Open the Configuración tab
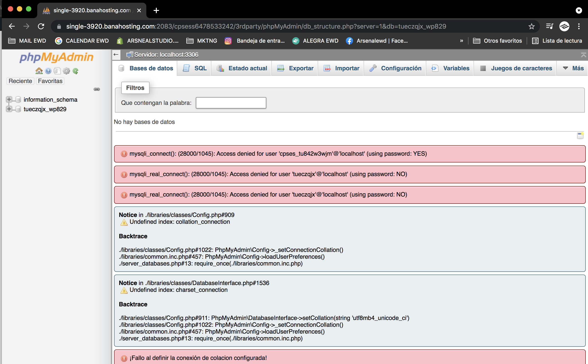This screenshot has width=588, height=364. pyautogui.click(x=395, y=68)
